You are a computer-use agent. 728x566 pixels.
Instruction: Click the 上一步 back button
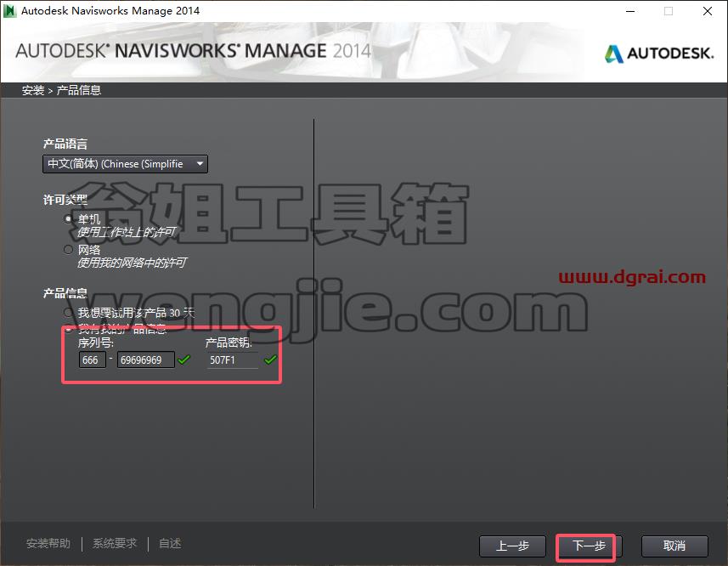click(x=512, y=546)
